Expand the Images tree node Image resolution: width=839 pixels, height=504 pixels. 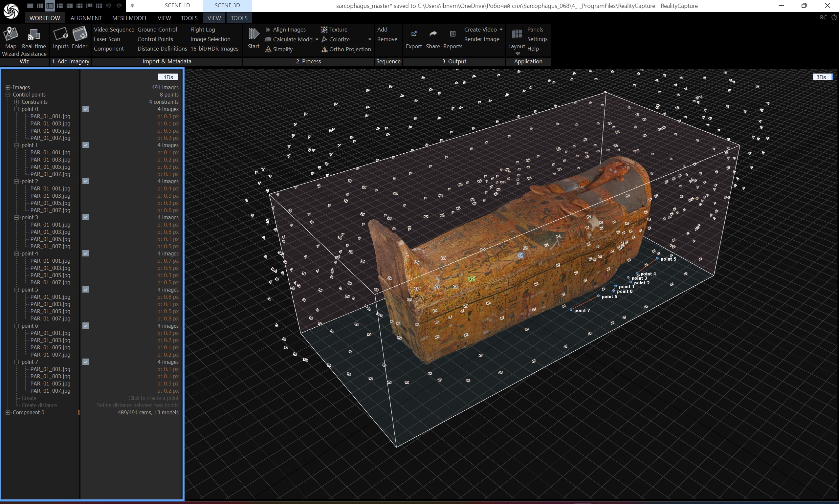8,88
